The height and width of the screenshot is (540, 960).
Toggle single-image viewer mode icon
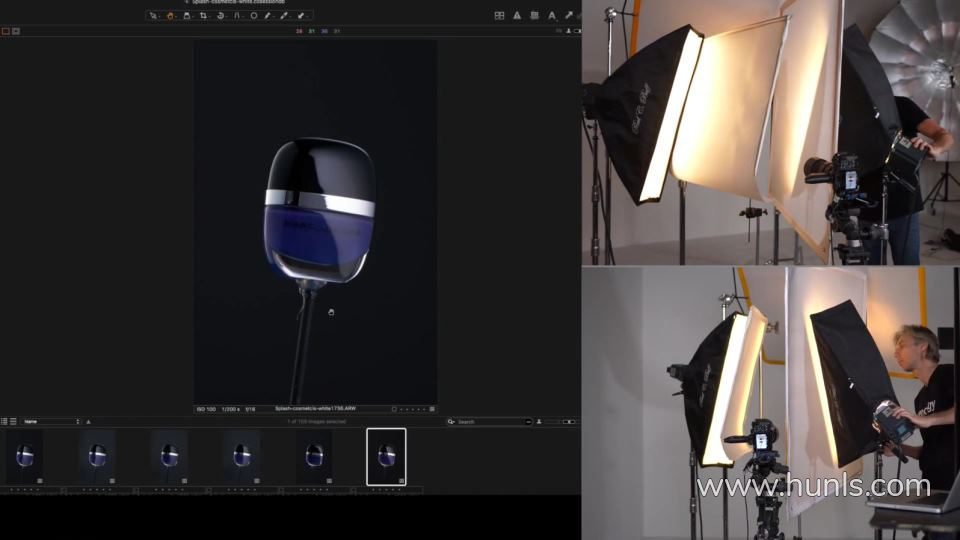point(5,31)
